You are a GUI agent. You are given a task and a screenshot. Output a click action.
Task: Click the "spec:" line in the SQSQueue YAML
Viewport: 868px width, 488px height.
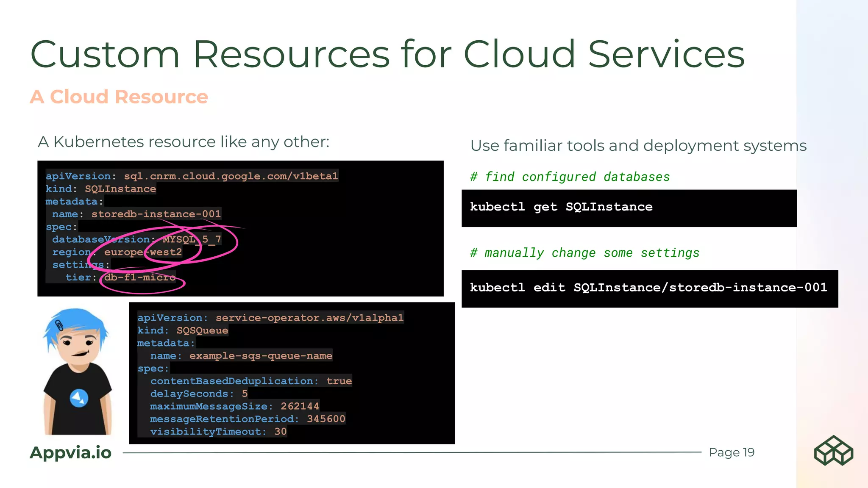click(x=153, y=369)
